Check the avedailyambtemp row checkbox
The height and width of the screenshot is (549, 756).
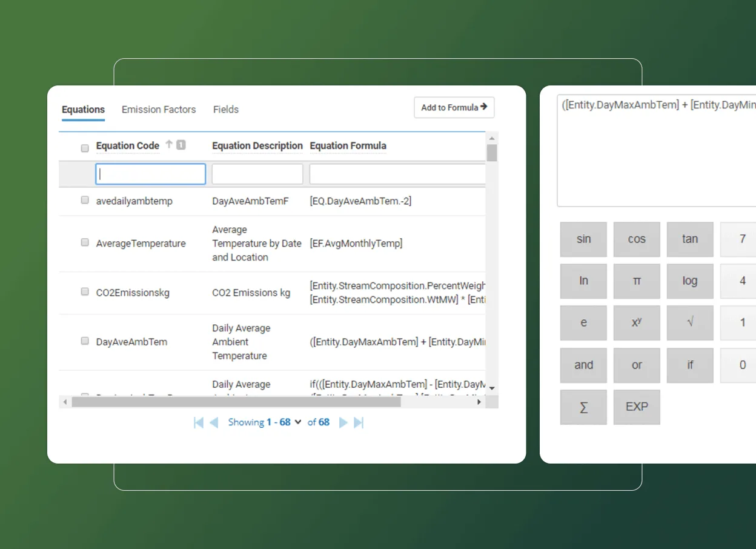[84, 199]
